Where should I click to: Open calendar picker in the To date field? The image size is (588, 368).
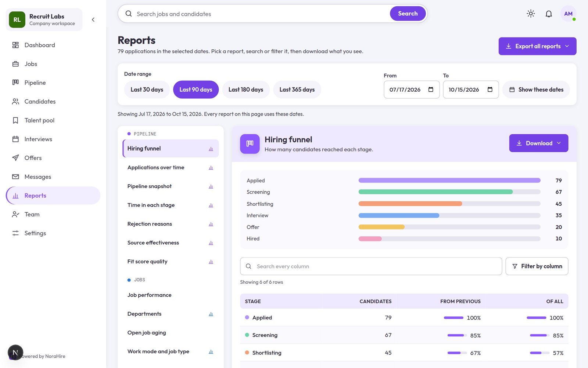coord(490,89)
